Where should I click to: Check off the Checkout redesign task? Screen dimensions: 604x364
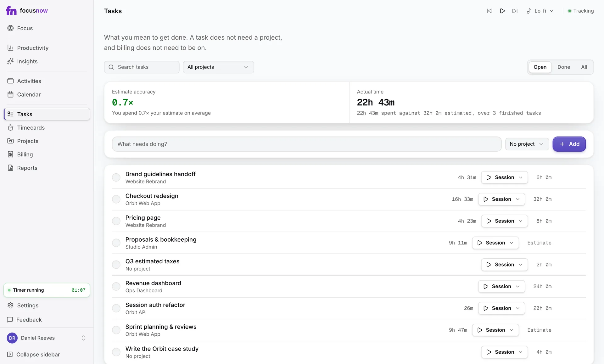point(116,199)
